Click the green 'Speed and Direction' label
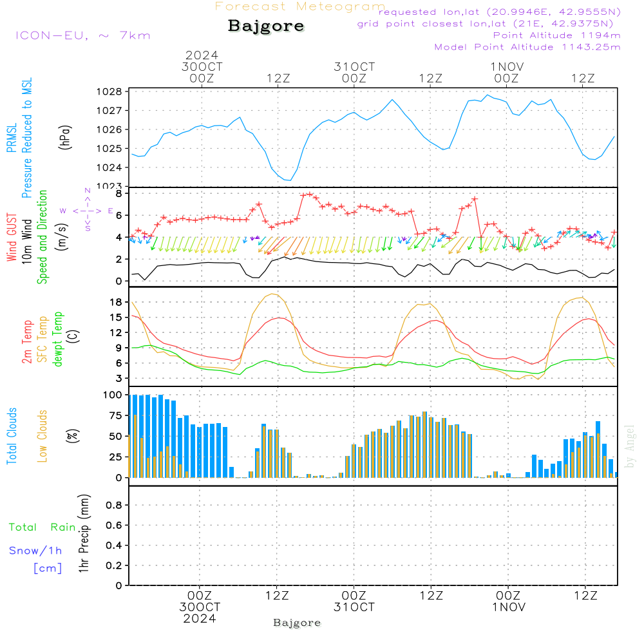The height and width of the screenshot is (644, 644). 43,237
